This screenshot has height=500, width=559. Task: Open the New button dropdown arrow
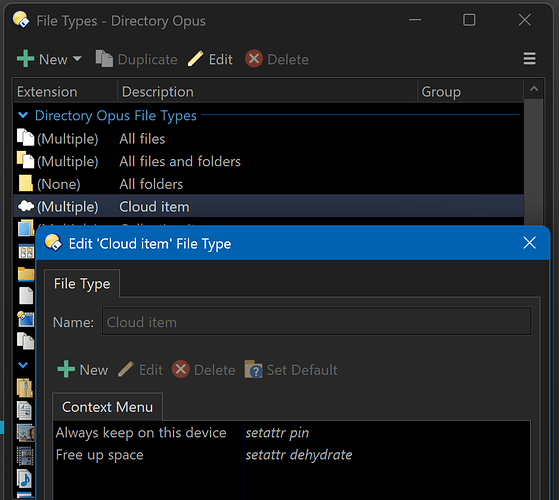77,58
